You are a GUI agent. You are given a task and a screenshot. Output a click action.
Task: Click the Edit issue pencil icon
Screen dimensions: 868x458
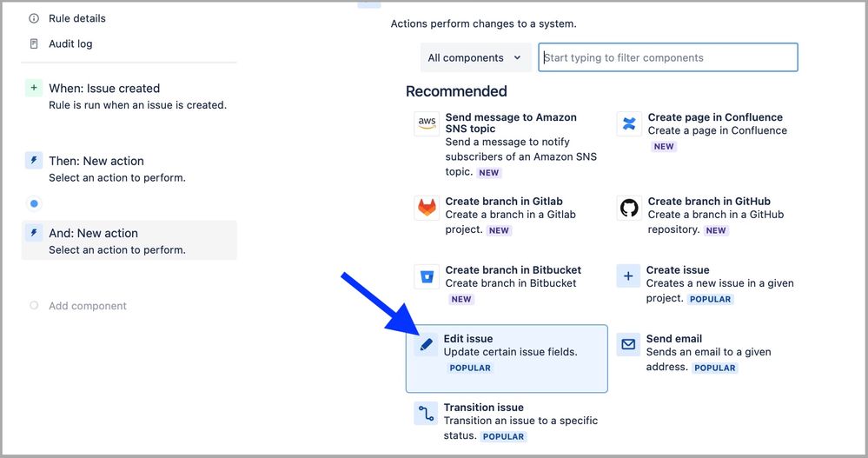(x=427, y=345)
